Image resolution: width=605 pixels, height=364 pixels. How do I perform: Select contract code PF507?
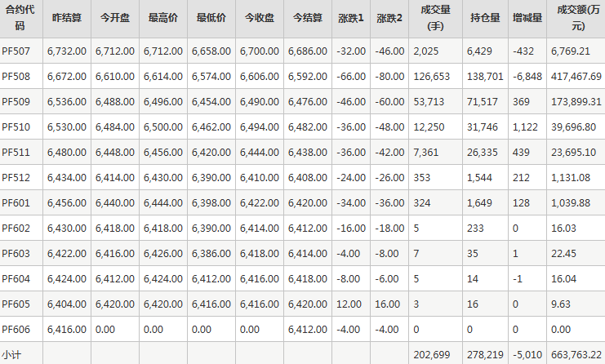16,51
